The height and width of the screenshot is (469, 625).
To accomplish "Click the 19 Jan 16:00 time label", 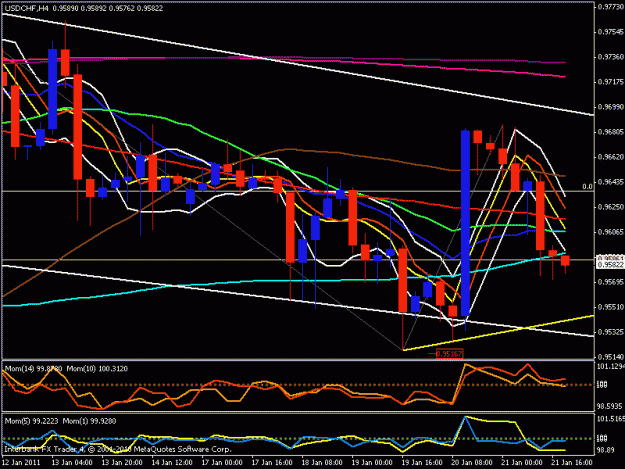I will [x=422, y=463].
